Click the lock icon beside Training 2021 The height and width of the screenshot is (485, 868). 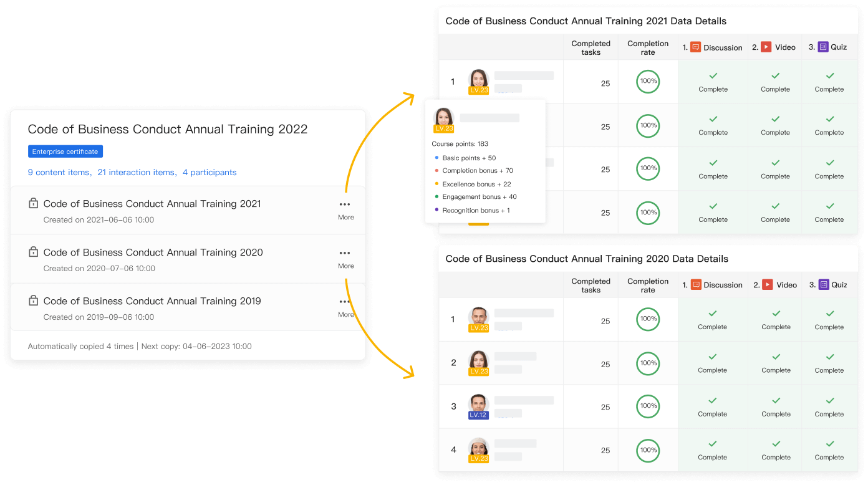pyautogui.click(x=34, y=203)
